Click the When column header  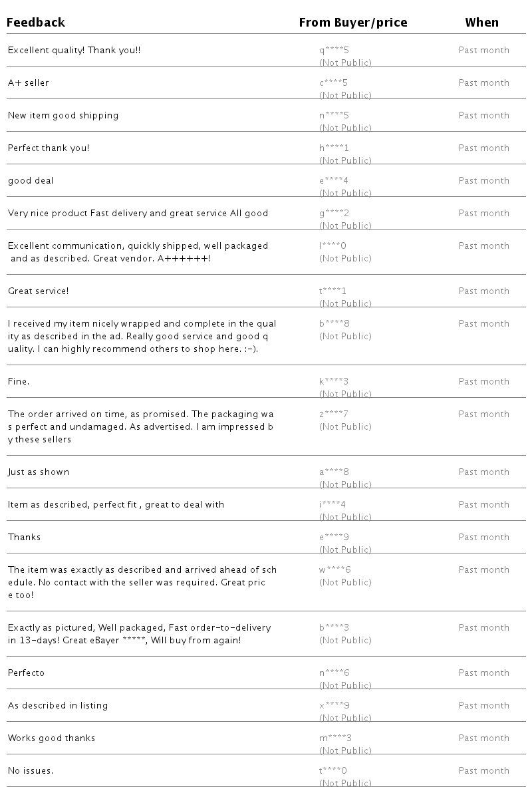point(482,23)
